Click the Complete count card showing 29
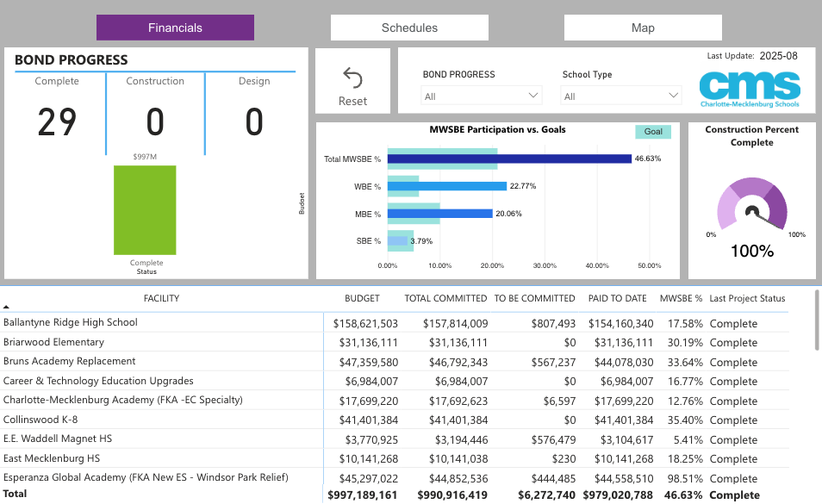822x504 pixels. (58, 121)
